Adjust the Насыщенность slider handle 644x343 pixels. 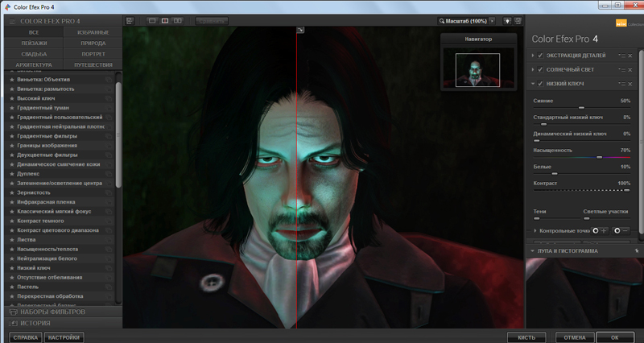click(599, 157)
